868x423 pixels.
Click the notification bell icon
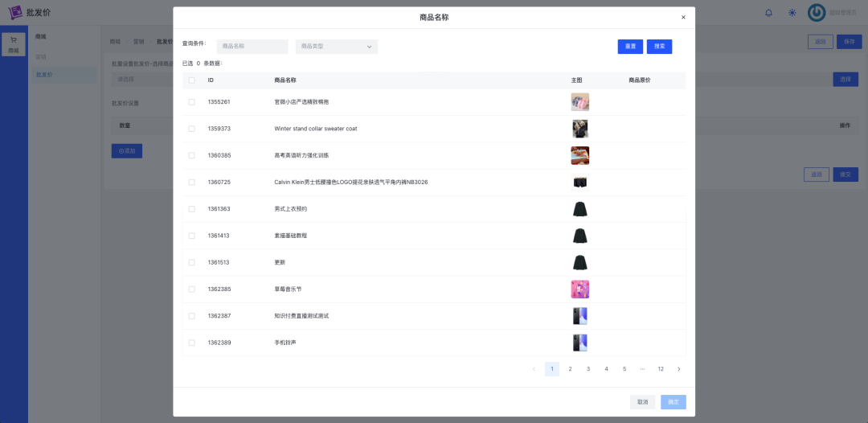click(x=768, y=13)
